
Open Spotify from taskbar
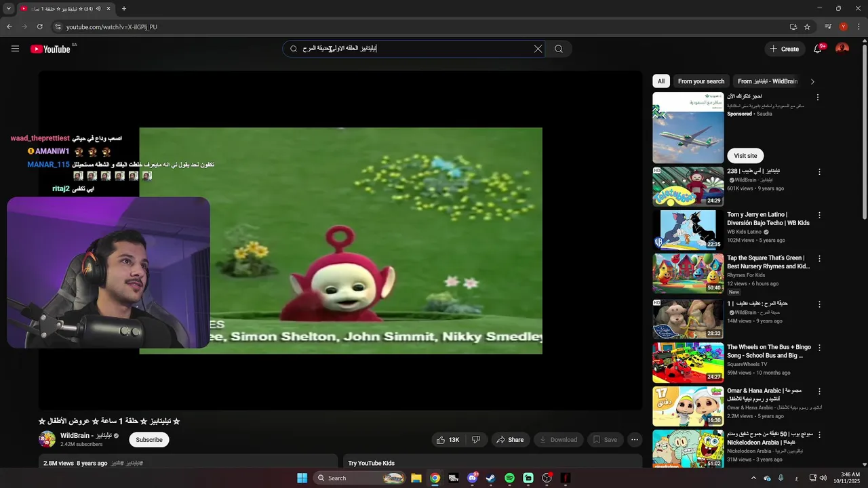point(509,478)
